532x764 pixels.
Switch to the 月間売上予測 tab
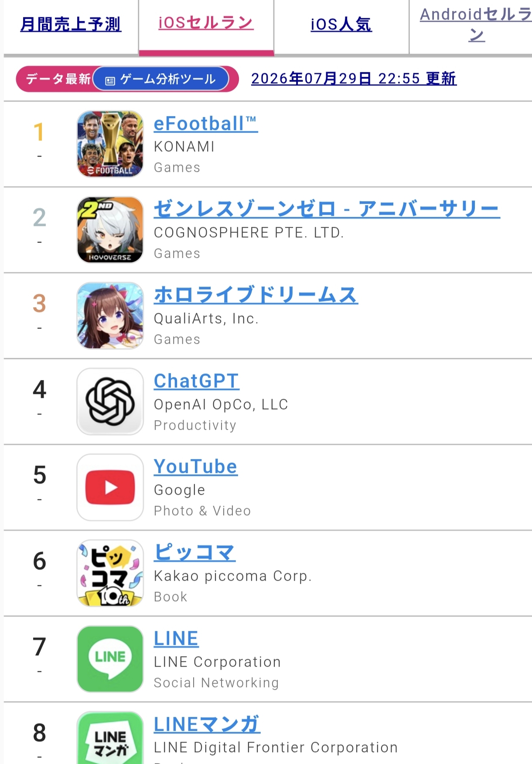coord(71,24)
